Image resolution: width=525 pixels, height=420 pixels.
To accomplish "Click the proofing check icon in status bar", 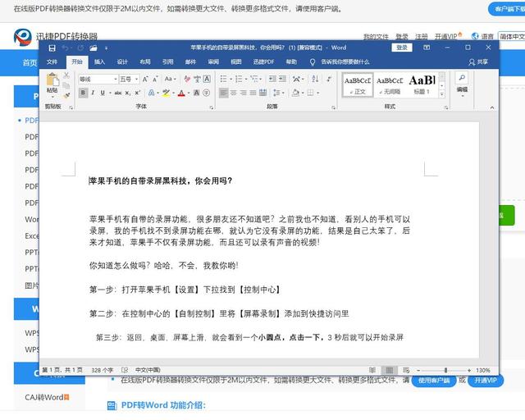I will (125, 370).
